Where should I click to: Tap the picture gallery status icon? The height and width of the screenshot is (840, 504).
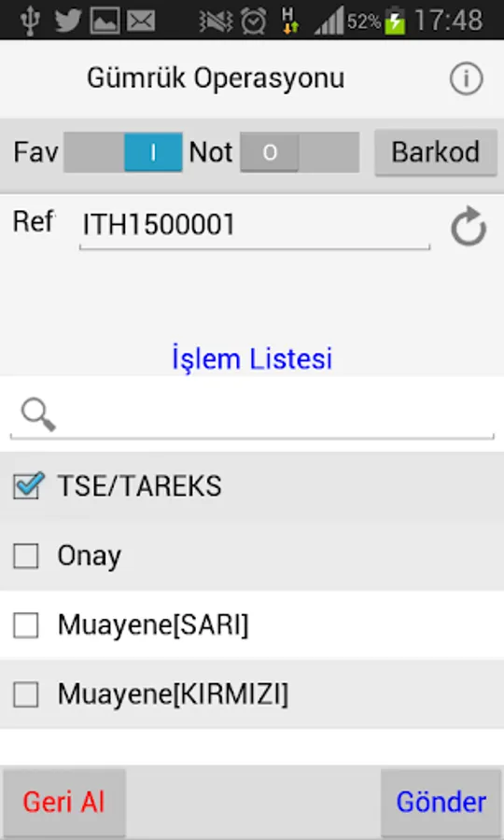coord(105,21)
